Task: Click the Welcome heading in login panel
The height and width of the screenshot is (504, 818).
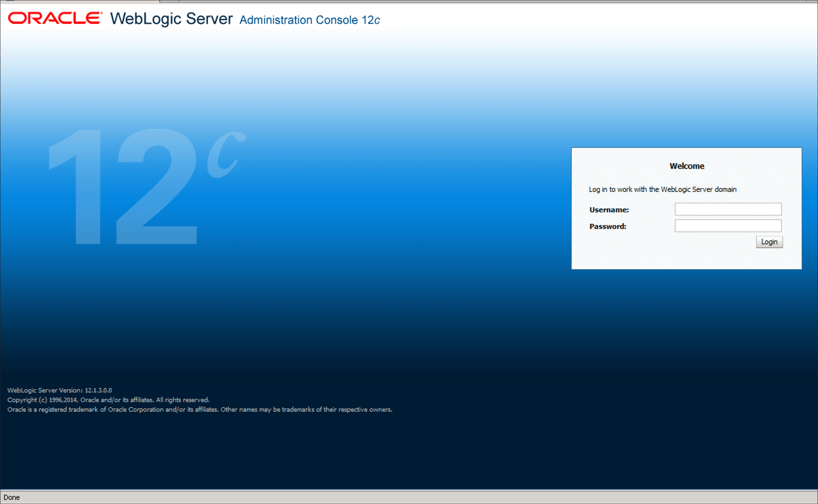Action: [x=687, y=166]
